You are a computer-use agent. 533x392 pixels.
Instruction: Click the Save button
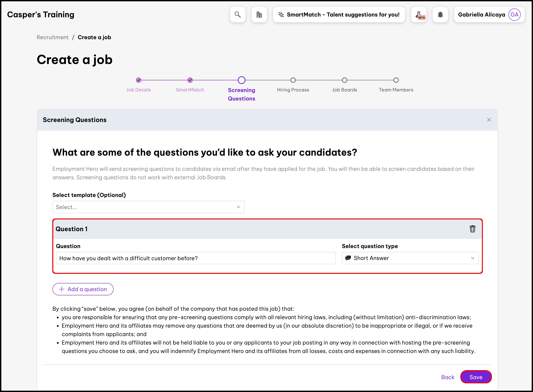pos(476,377)
